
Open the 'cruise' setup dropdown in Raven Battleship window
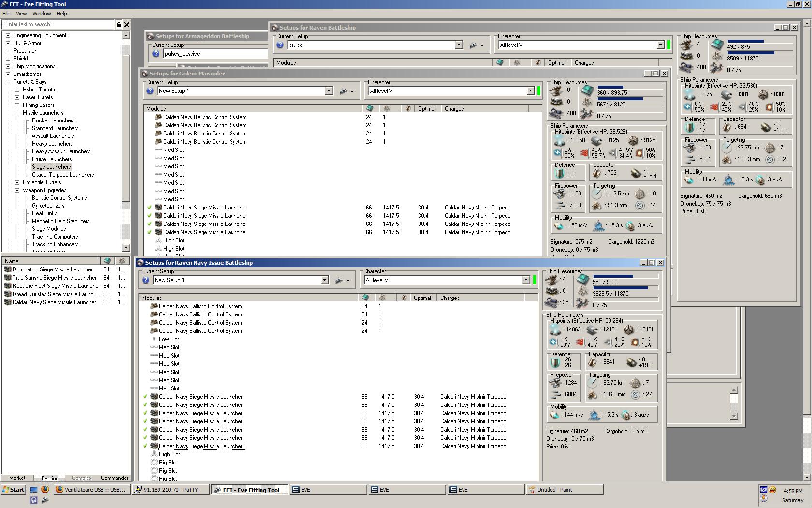click(x=459, y=45)
